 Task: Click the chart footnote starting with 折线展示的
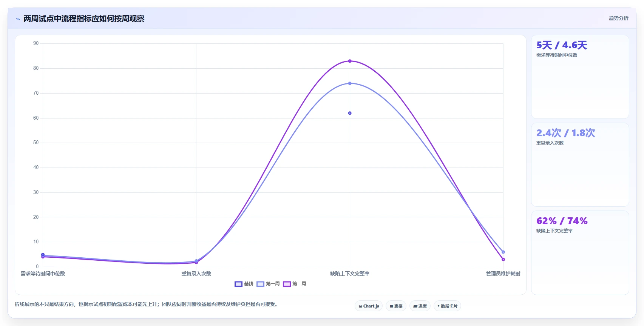[x=147, y=304]
